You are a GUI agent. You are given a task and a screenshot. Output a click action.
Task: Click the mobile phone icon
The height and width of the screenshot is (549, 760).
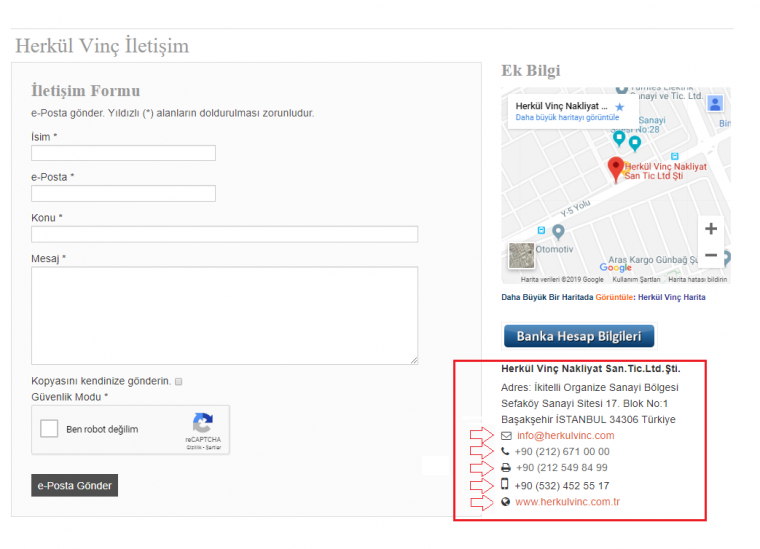[x=505, y=484]
